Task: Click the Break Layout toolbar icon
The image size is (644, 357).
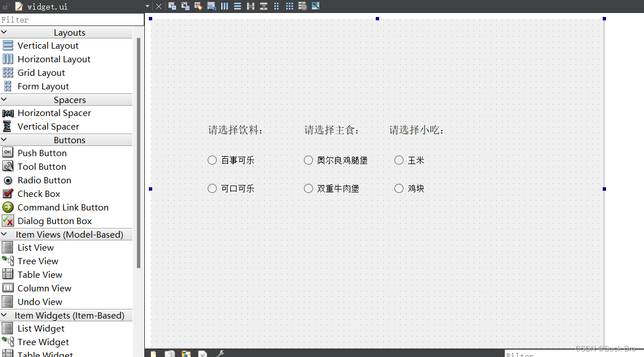Action: [x=302, y=6]
